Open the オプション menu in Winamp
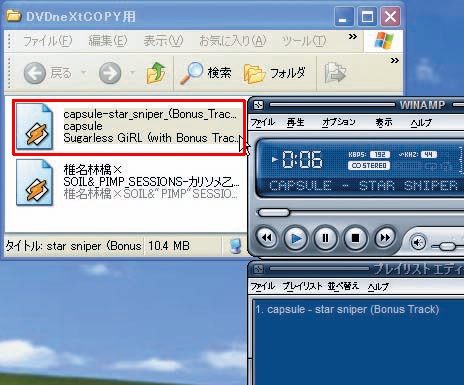 click(x=338, y=123)
